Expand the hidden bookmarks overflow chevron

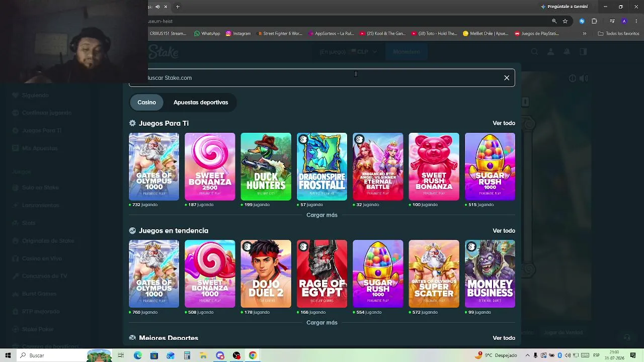(584, 34)
